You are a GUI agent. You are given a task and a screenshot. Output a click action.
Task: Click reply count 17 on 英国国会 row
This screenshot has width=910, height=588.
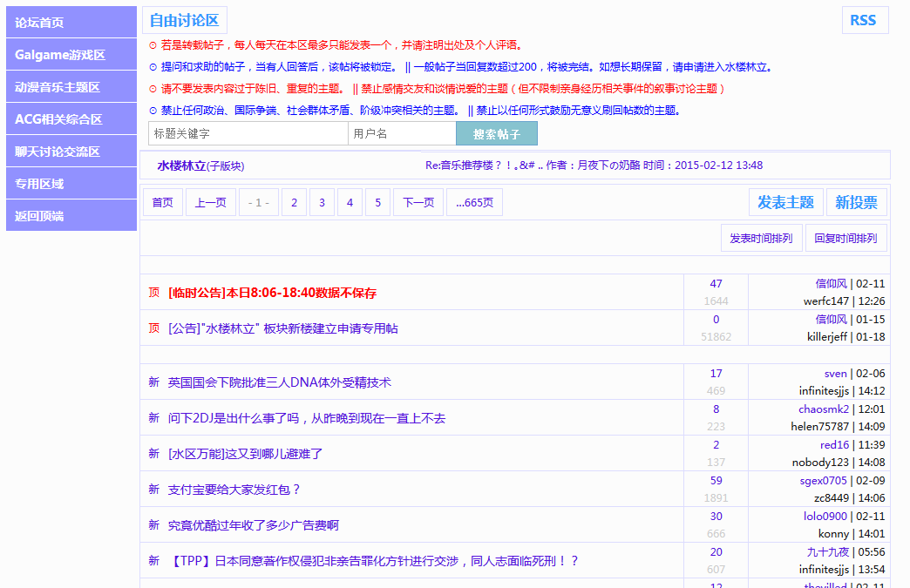point(716,374)
